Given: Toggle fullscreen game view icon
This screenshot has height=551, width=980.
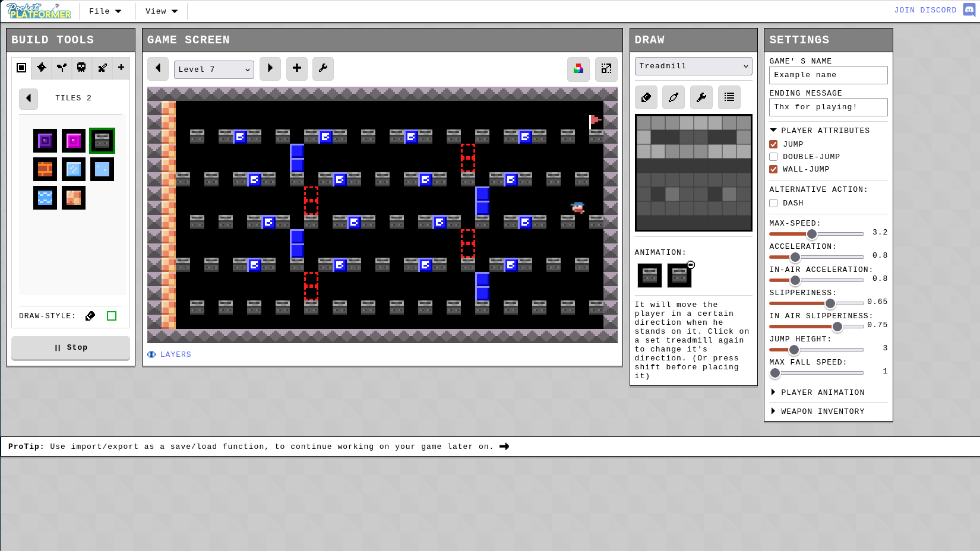Looking at the screenshot, I should (x=606, y=69).
